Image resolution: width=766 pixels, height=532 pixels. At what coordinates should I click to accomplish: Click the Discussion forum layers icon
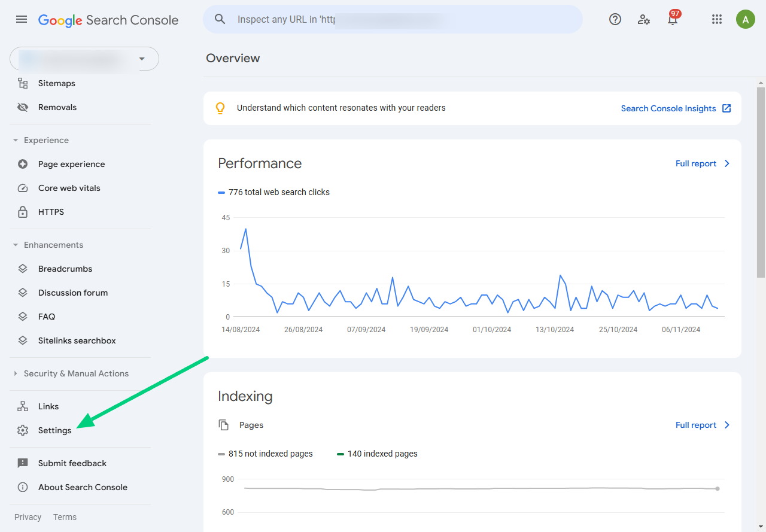(23, 293)
